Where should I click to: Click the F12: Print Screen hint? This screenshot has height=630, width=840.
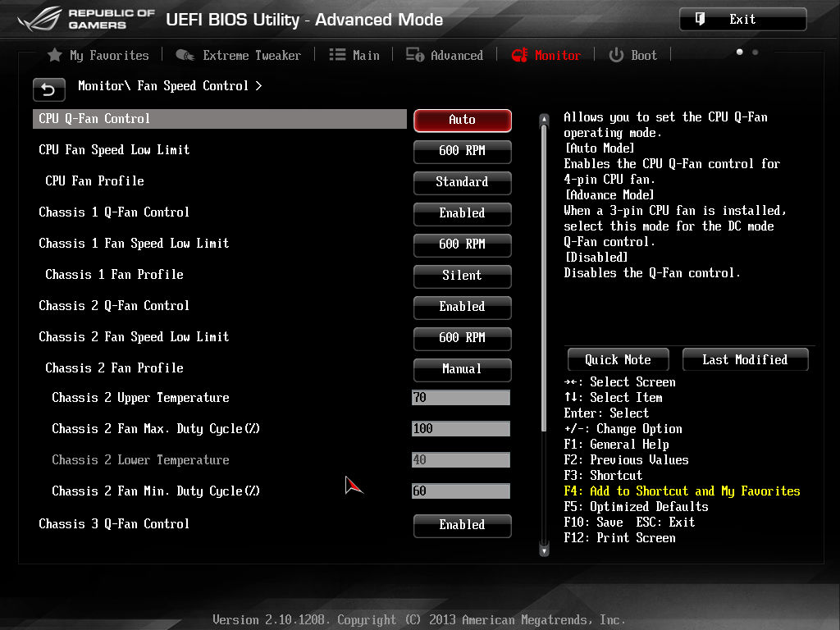[x=620, y=537]
